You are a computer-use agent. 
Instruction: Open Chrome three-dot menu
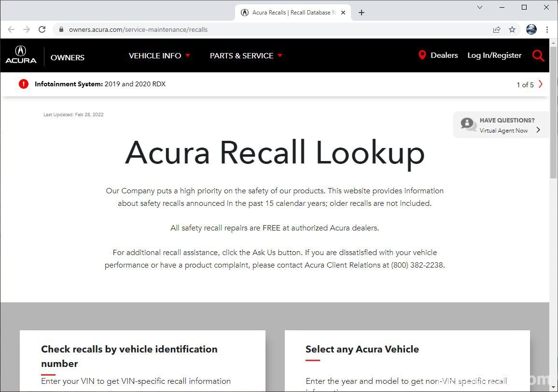point(547,29)
